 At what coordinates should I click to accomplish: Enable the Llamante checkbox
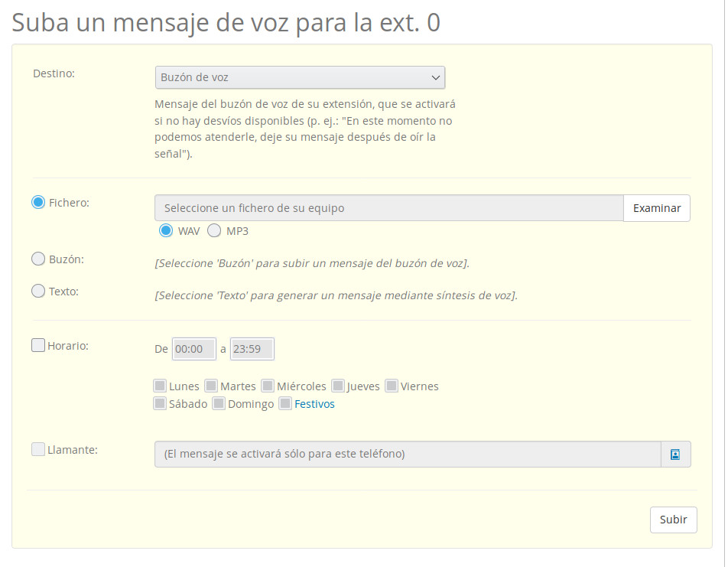[38, 449]
